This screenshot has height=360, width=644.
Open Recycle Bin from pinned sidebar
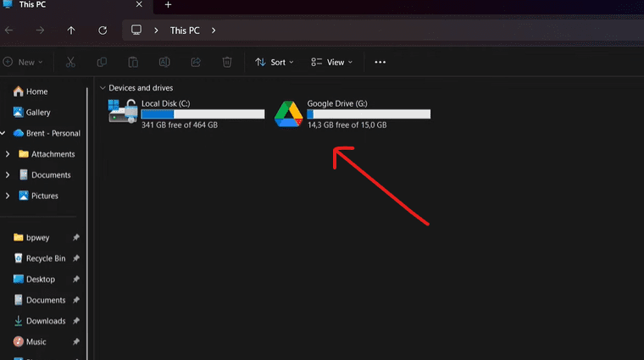(45, 258)
